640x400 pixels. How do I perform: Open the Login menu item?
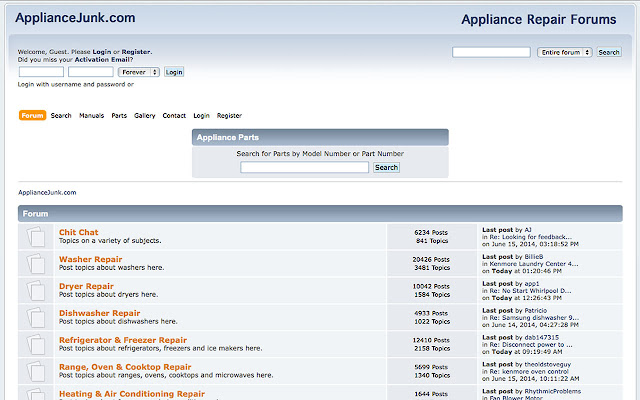point(201,116)
